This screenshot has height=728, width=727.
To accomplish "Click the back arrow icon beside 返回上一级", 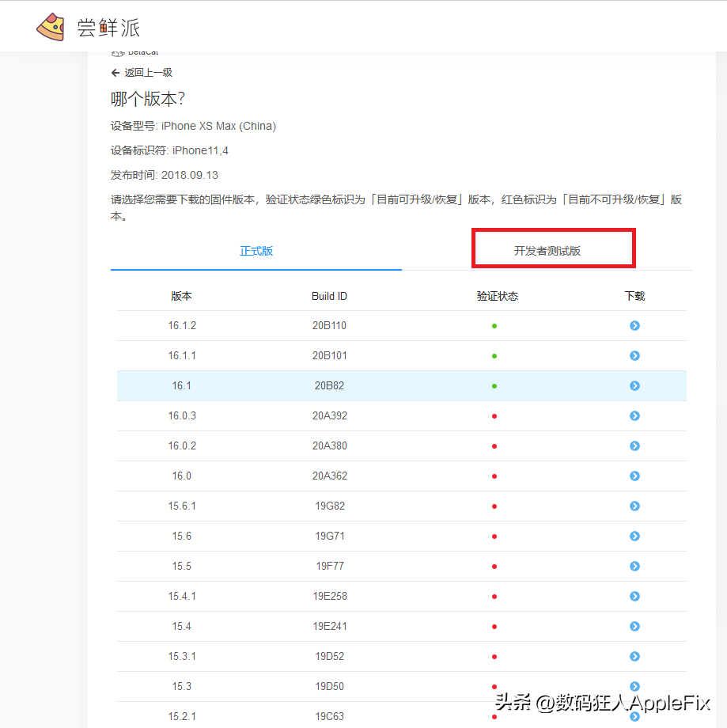I will click(x=115, y=72).
